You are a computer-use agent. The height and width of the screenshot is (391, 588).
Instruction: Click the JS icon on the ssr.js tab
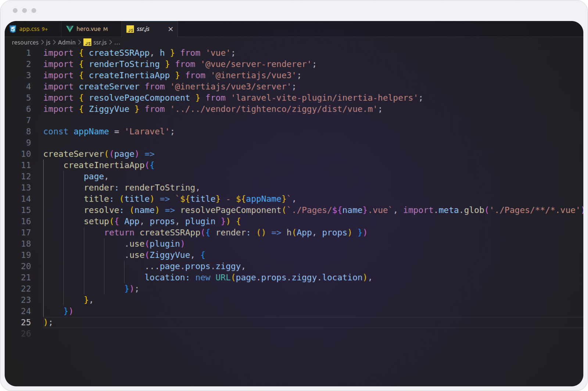[130, 29]
